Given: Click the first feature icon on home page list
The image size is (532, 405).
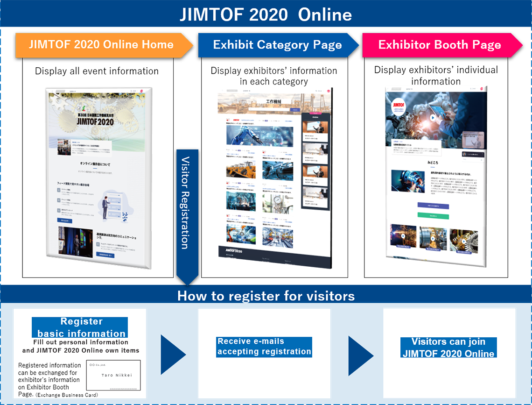Looking at the screenshot, I should 59,191.
